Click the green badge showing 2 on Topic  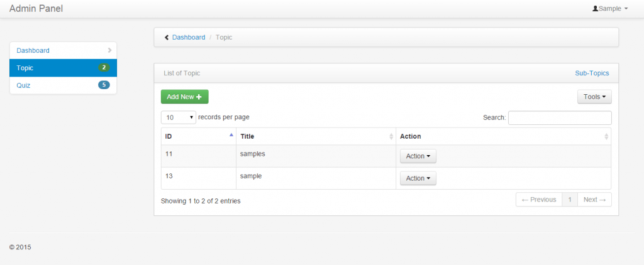point(104,68)
